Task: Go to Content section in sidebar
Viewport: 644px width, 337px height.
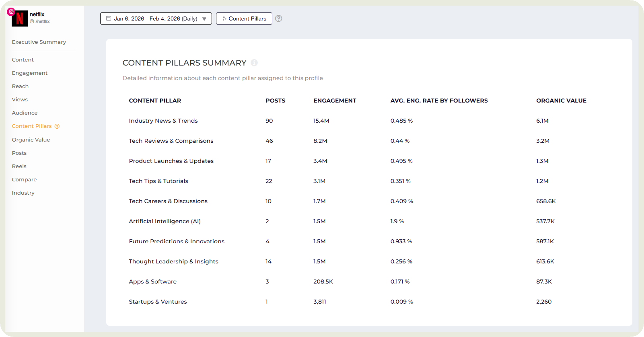Action: [23, 60]
